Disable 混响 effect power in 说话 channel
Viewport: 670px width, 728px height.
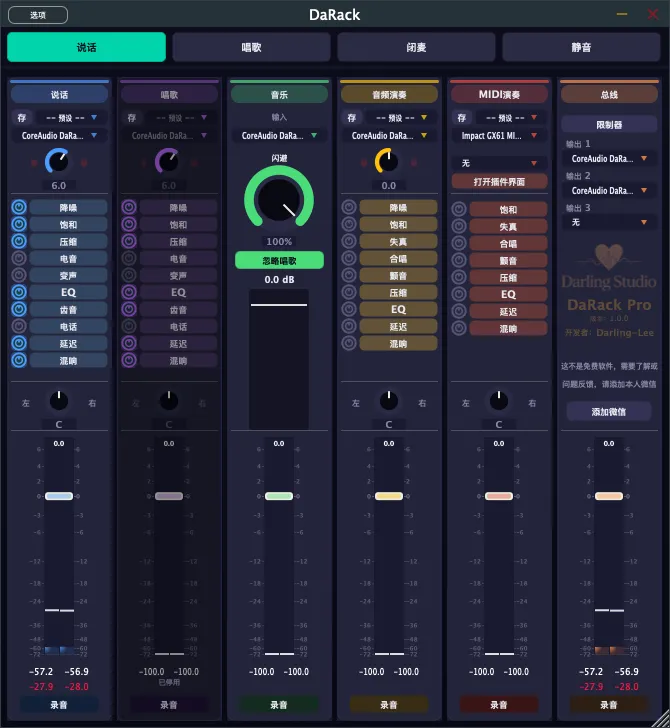click(19, 360)
